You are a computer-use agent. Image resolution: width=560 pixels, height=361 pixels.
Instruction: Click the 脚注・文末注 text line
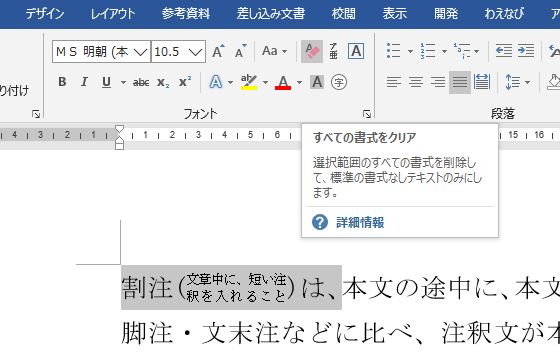point(341,333)
